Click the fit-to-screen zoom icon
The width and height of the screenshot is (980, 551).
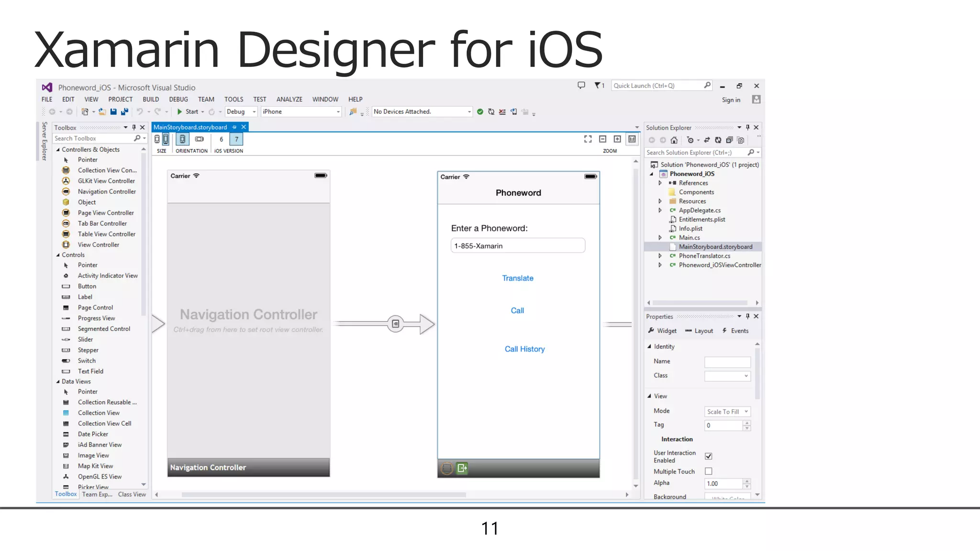588,139
